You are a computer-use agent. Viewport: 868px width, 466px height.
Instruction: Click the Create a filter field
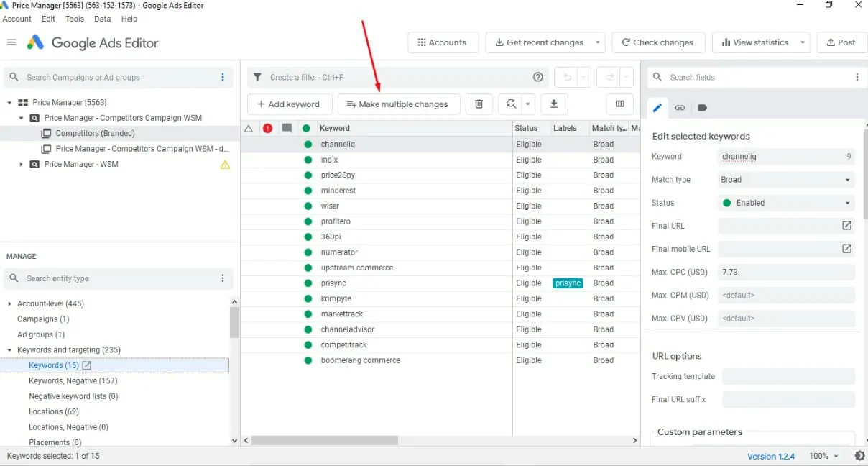tap(397, 77)
